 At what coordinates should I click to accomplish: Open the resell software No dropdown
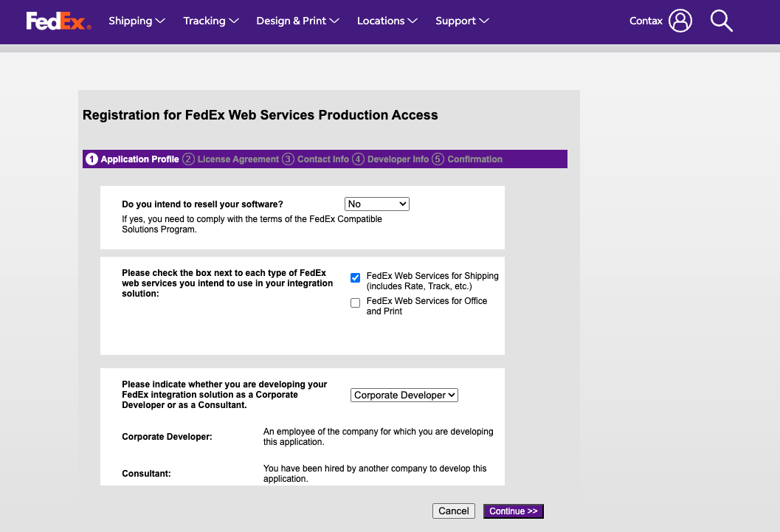376,204
